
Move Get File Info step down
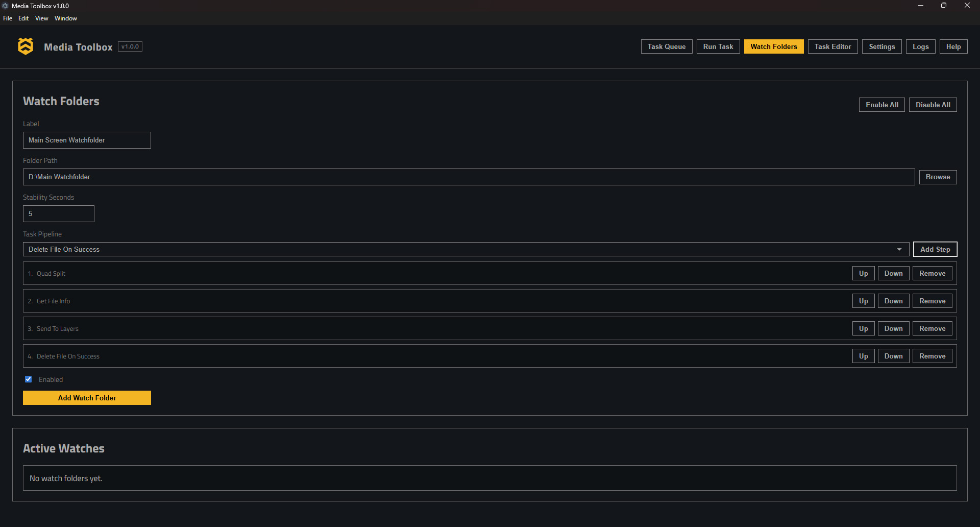click(893, 301)
